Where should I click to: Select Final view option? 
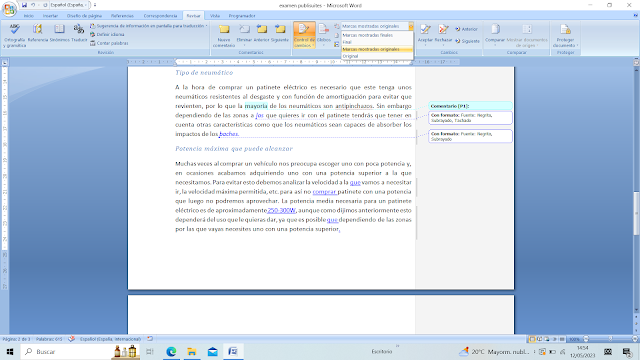[377, 42]
